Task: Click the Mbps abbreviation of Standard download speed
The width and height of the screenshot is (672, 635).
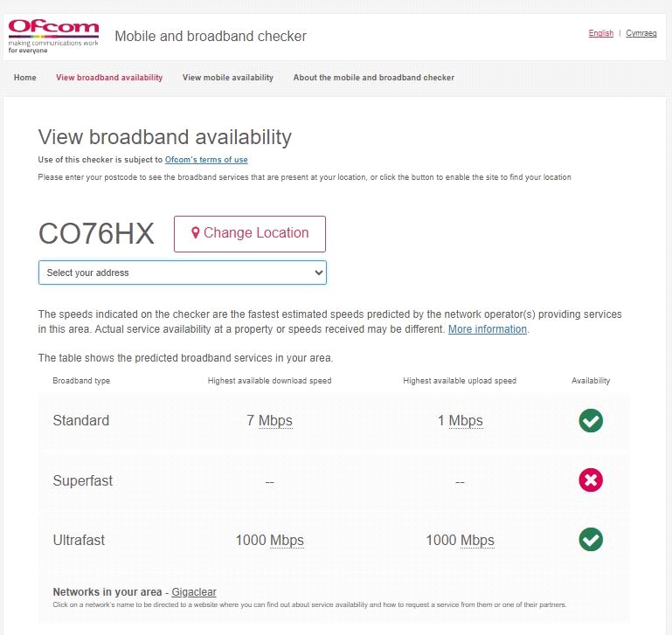Action: click(x=275, y=421)
